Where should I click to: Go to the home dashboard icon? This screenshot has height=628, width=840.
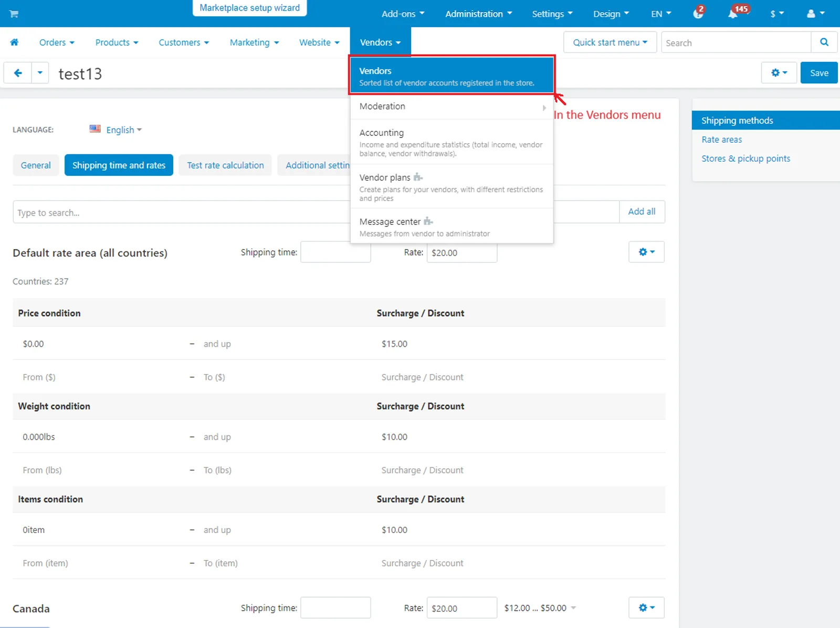(14, 42)
